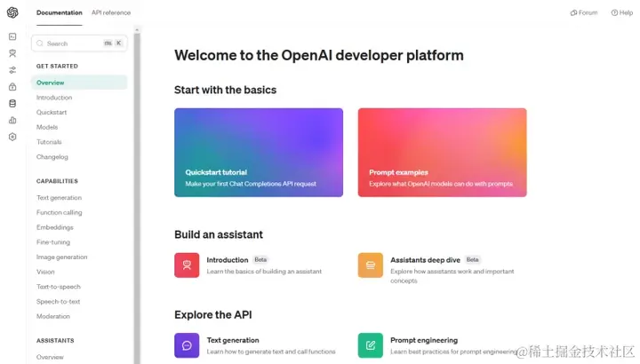This screenshot has width=640, height=364.
Task: Click the GET STARTED section header
Action: pos(57,66)
